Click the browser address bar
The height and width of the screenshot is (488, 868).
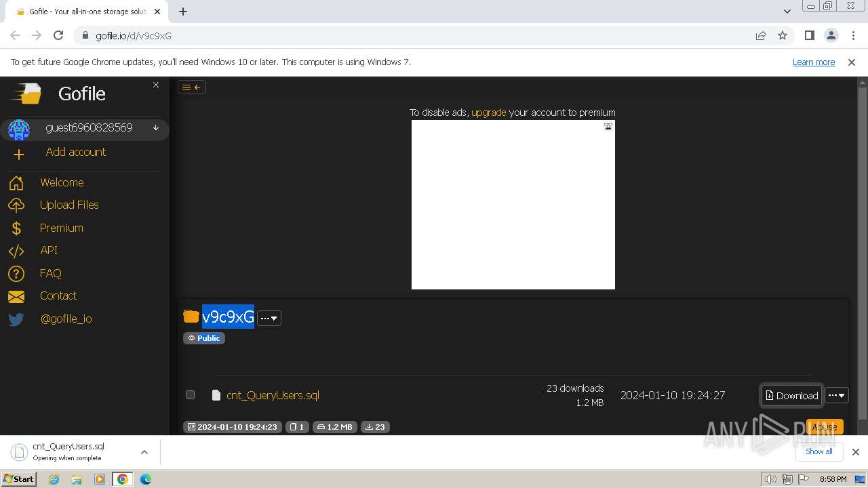pos(414,35)
